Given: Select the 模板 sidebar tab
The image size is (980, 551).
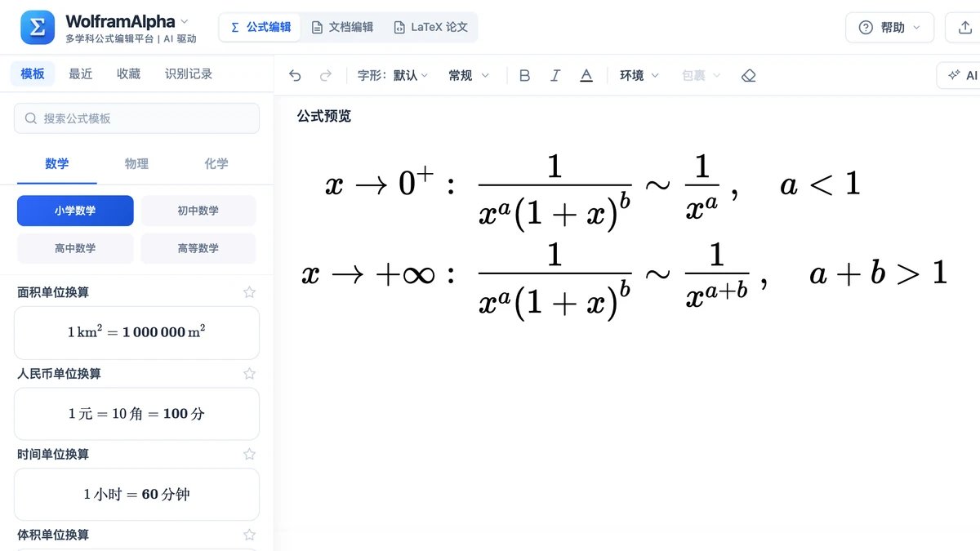Looking at the screenshot, I should (x=33, y=73).
